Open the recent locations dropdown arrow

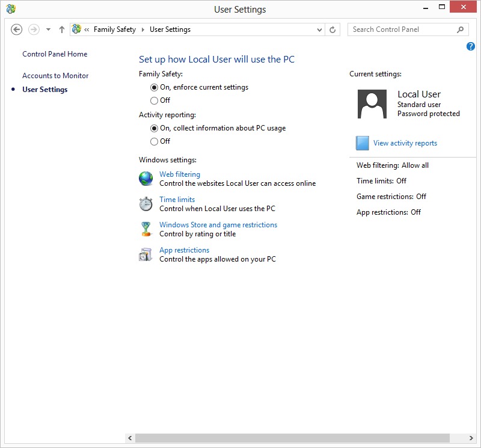tap(48, 29)
